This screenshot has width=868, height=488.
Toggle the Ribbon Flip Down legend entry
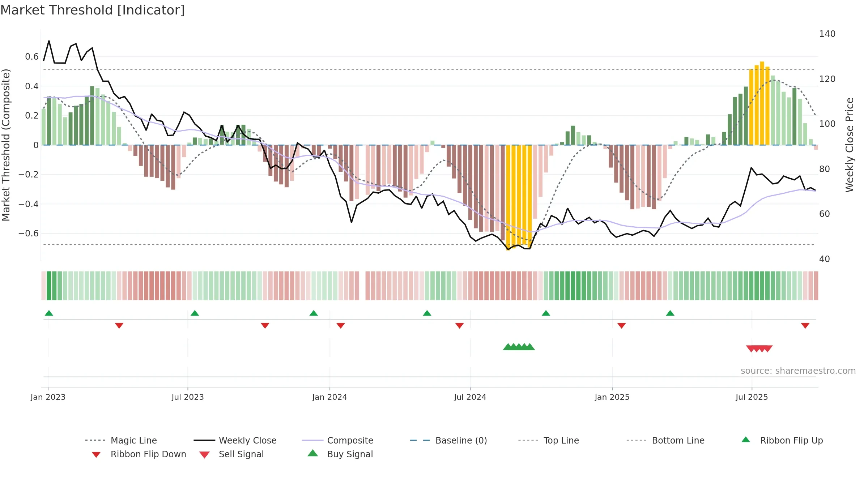point(139,454)
